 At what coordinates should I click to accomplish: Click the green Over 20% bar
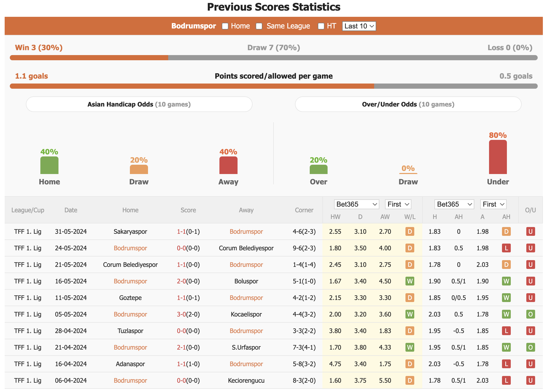coord(319,169)
